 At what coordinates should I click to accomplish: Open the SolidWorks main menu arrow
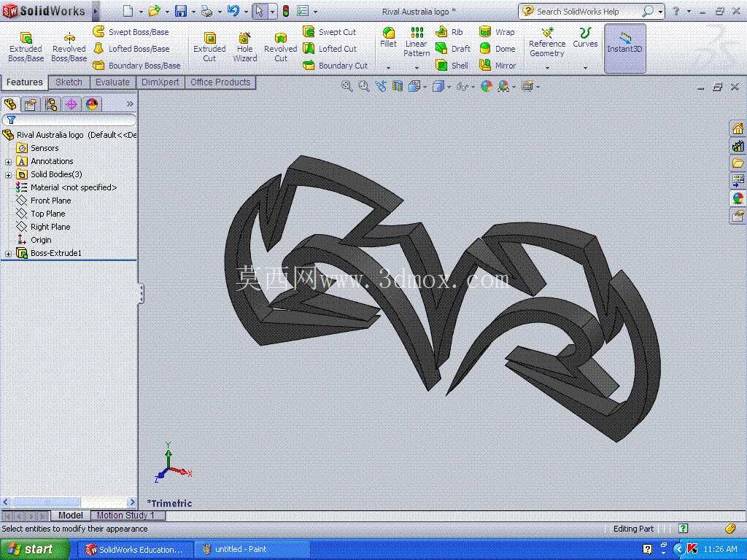tap(96, 10)
